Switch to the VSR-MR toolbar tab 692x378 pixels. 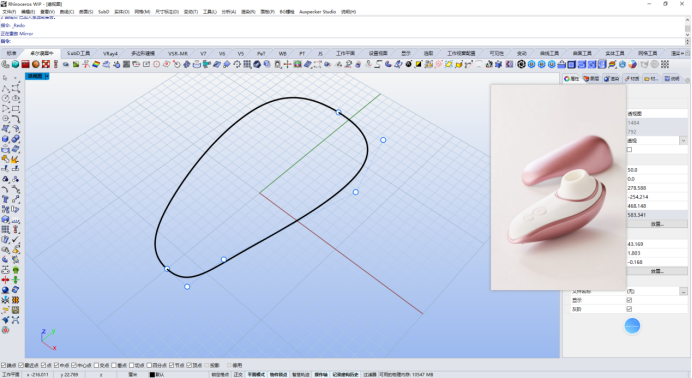pos(178,53)
